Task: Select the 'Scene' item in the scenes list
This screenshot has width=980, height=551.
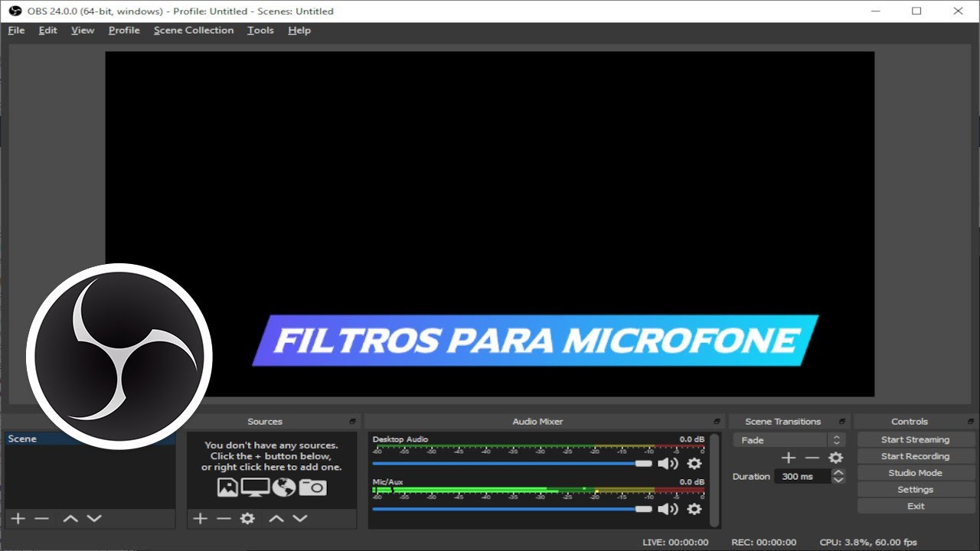Action: [90, 439]
